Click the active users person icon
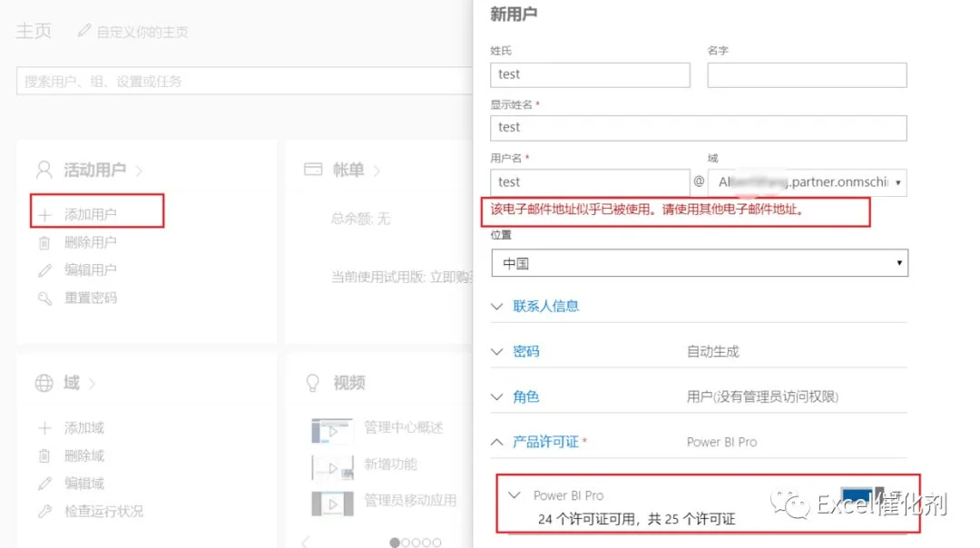 point(44,170)
